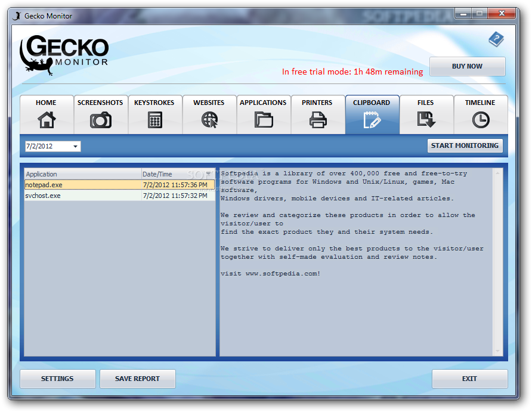Select the WEBSITES tab label
This screenshot has width=532, height=412.
(x=209, y=103)
